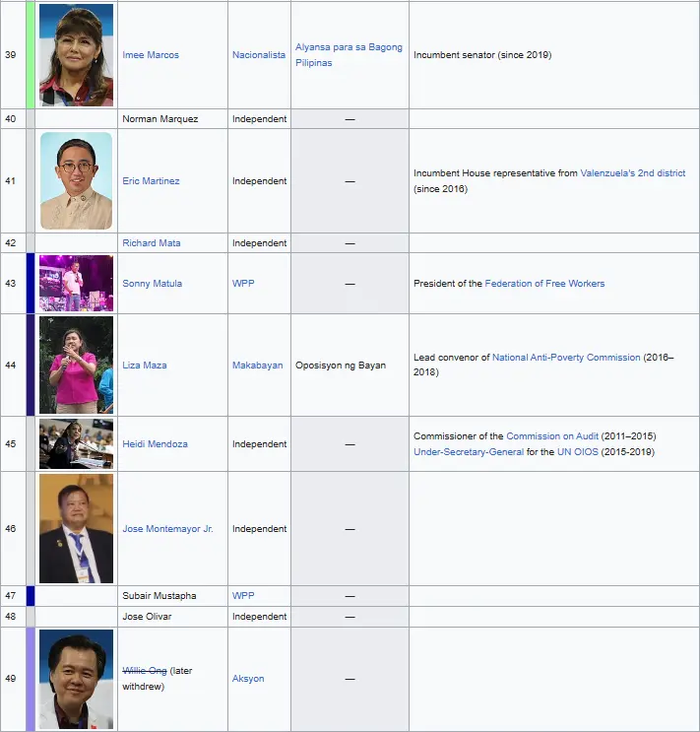Open Willie Ong's portrait photo
The height and width of the screenshot is (732, 700).
[76, 679]
